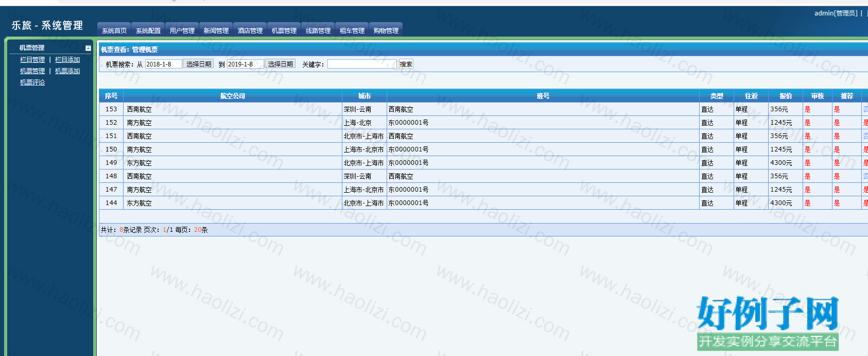
Task: Select row number 153
Action: 111,109
